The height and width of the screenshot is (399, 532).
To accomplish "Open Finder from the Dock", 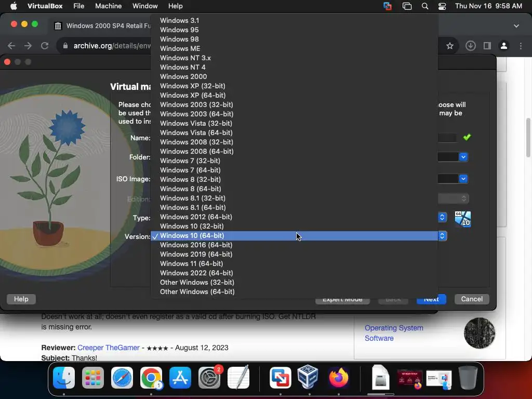I will (x=64, y=378).
